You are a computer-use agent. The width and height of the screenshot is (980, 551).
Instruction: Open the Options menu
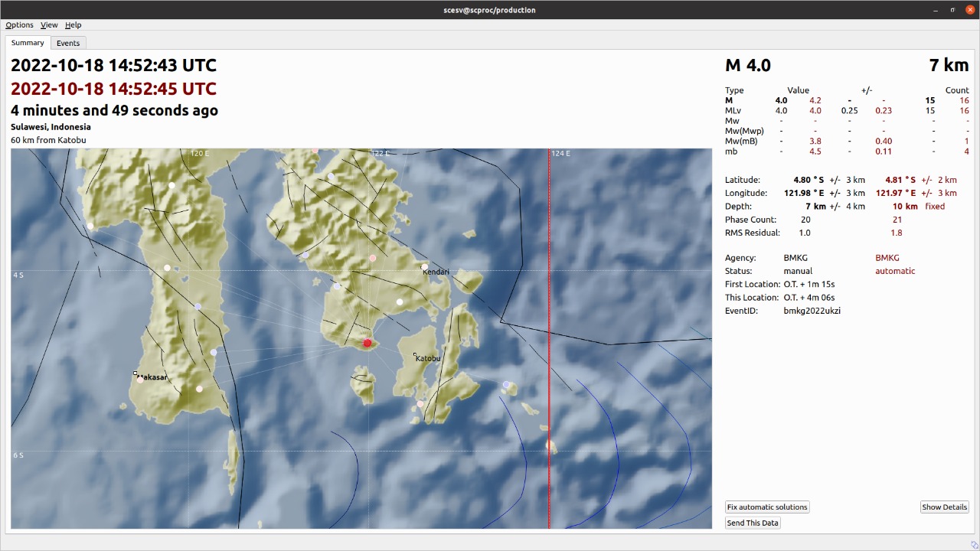point(19,25)
